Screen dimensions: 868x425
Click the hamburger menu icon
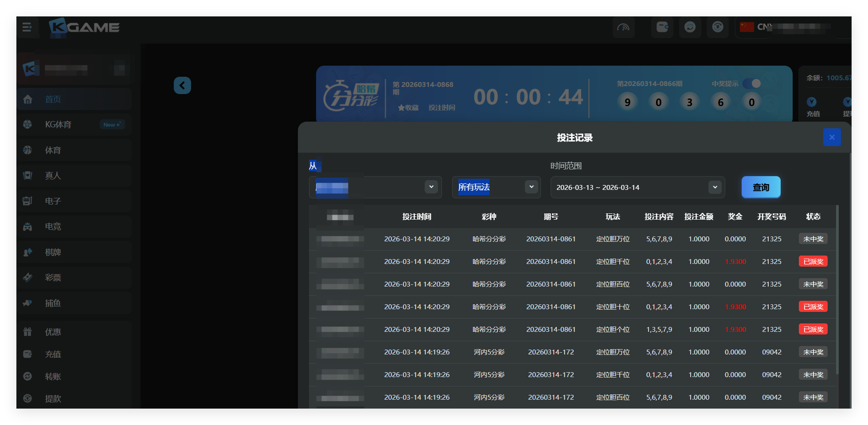point(27,28)
